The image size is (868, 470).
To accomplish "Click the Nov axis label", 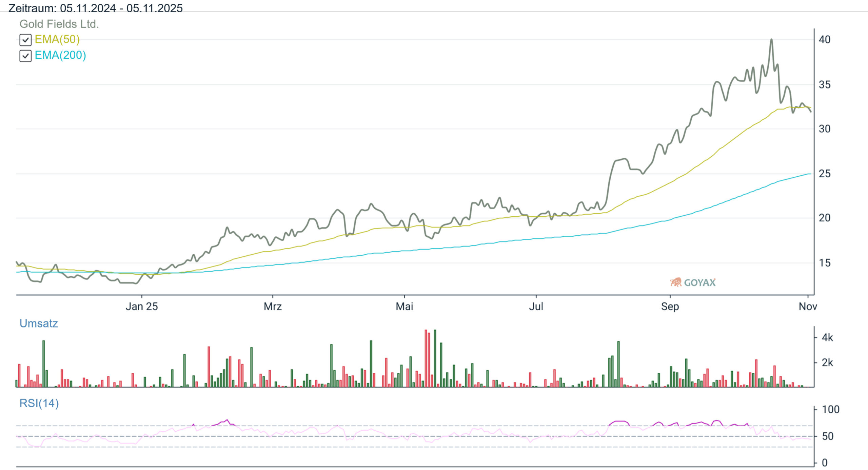I will (808, 306).
